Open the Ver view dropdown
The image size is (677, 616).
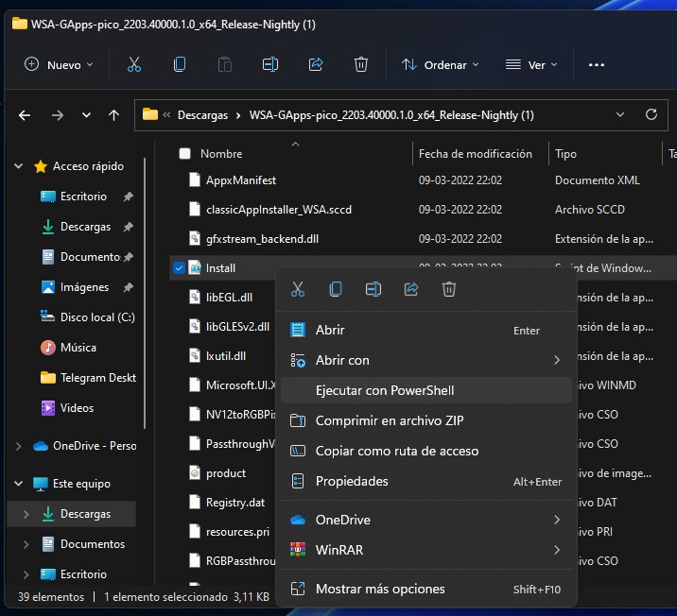pyautogui.click(x=530, y=64)
